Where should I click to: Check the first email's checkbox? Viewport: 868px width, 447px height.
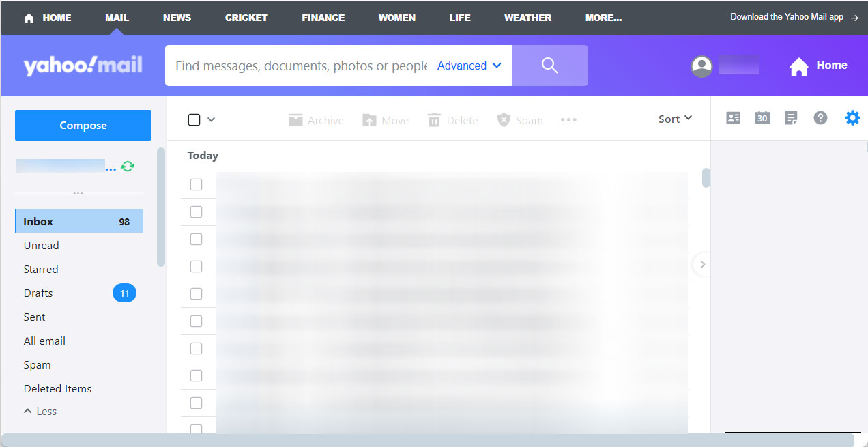[x=197, y=184]
